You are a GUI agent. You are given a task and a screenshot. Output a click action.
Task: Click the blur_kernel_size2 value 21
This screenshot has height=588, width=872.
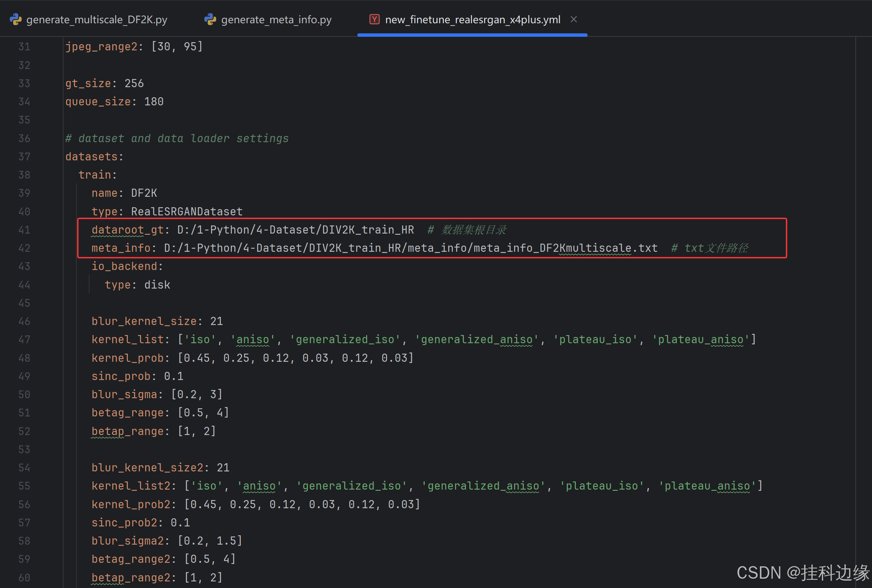(x=223, y=468)
